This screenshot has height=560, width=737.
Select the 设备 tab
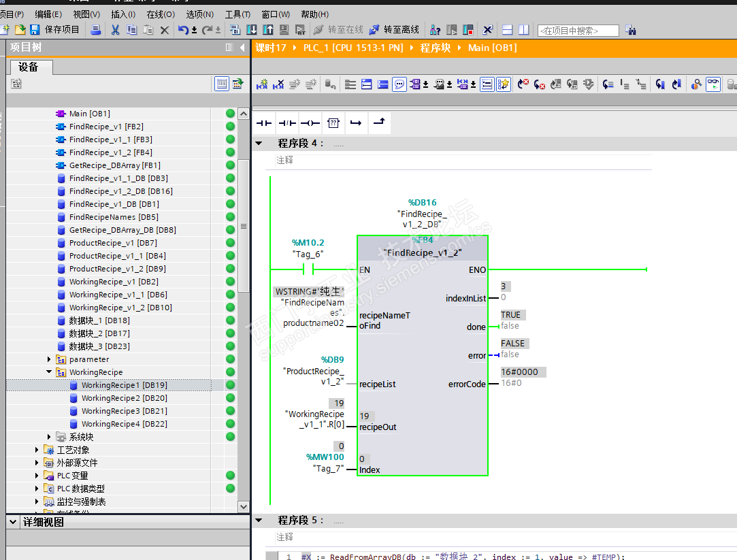[x=29, y=67]
